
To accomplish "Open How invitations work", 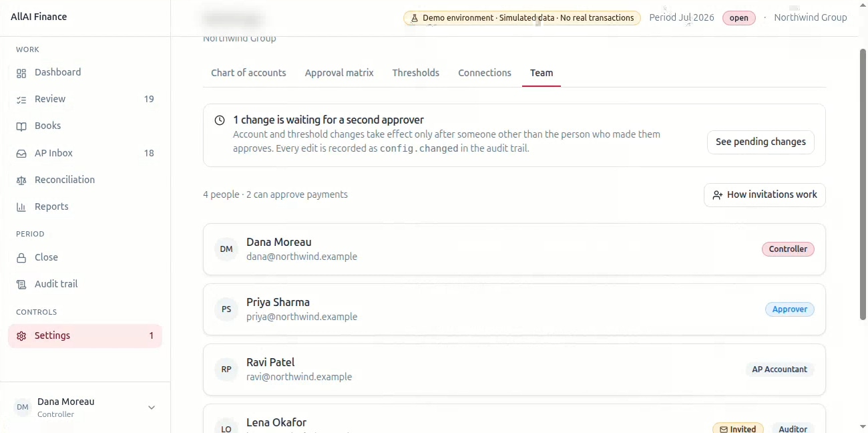I will tap(765, 195).
